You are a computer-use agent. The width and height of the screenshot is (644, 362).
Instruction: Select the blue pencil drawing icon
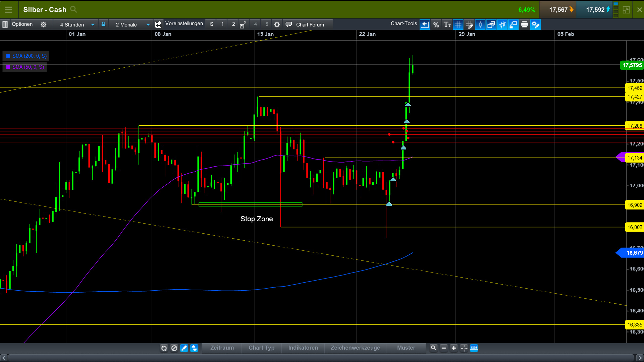point(184,348)
